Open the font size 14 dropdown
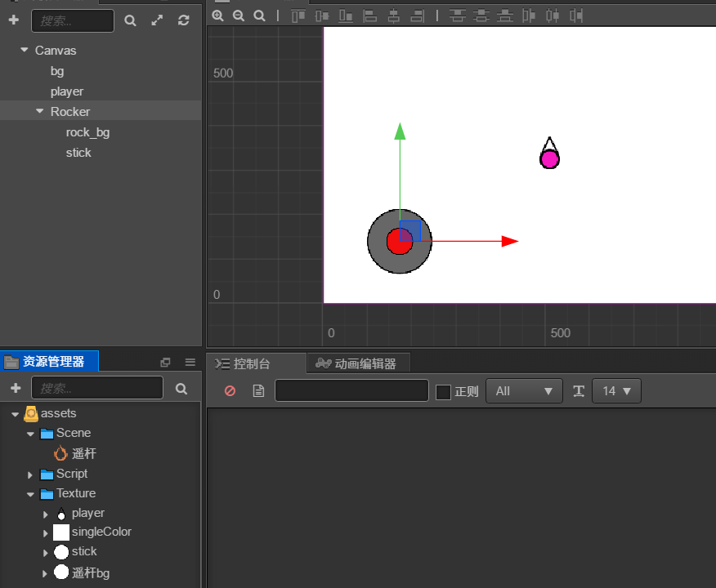 coord(616,390)
